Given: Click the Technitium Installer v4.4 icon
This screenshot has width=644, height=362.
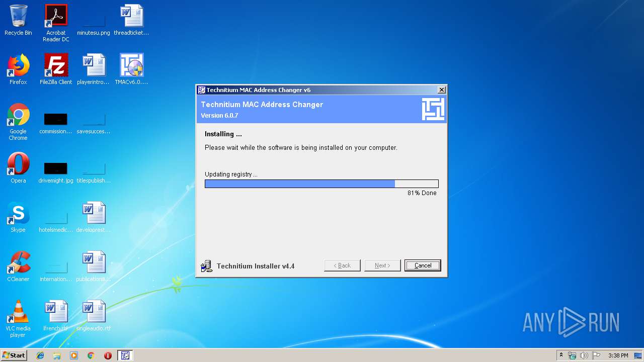Looking at the screenshot, I should pyautogui.click(x=206, y=266).
